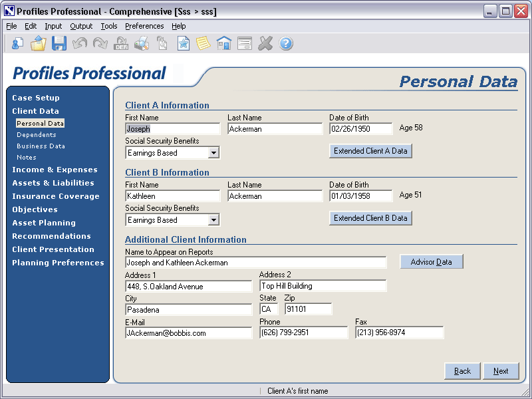Go to the Back page

462,371
